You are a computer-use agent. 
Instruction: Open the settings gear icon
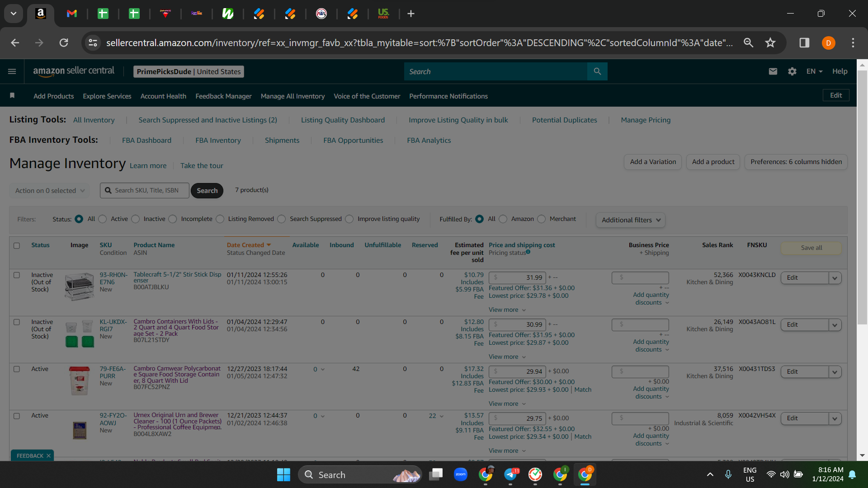pos(792,71)
